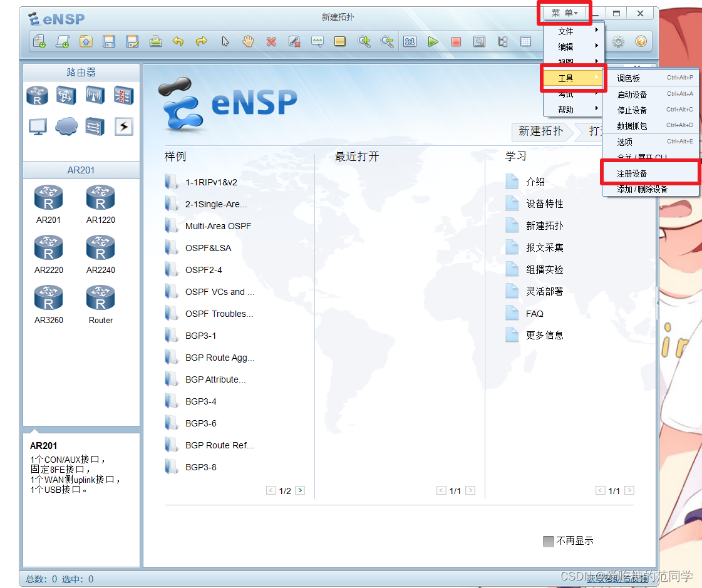Viewport: 702px width, 588px height.
Task: Start devices with the green play icon
Action: (x=433, y=41)
